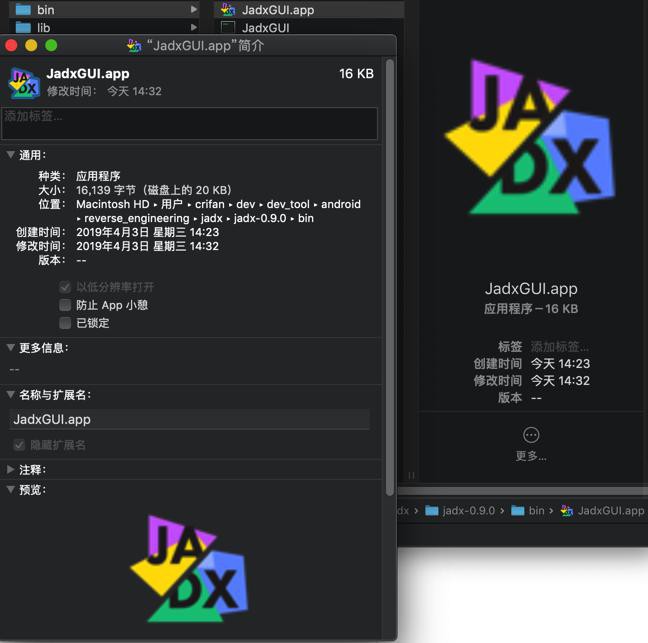Click the JadxGUI.app name text field
648x643 pixels.
(x=189, y=419)
